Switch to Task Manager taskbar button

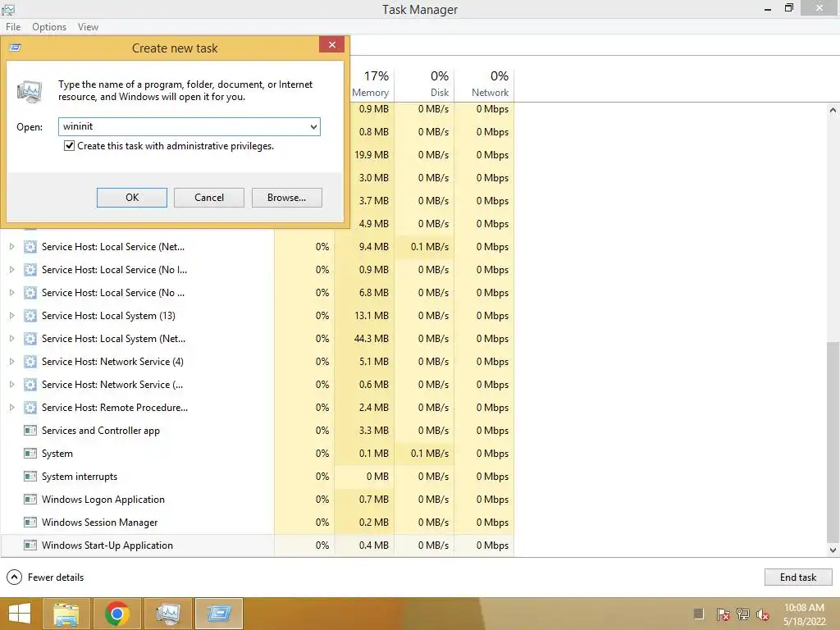(x=168, y=614)
